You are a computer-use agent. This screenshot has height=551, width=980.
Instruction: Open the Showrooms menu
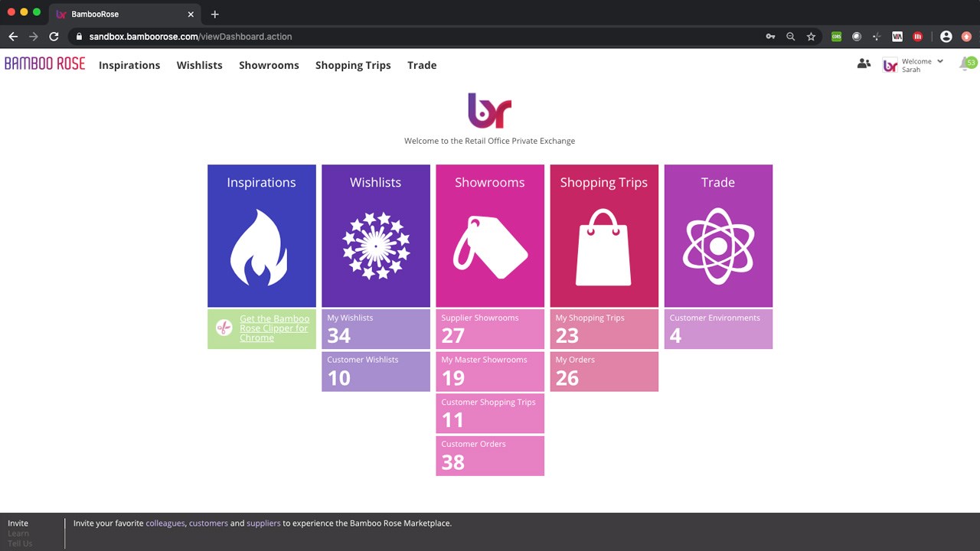269,65
